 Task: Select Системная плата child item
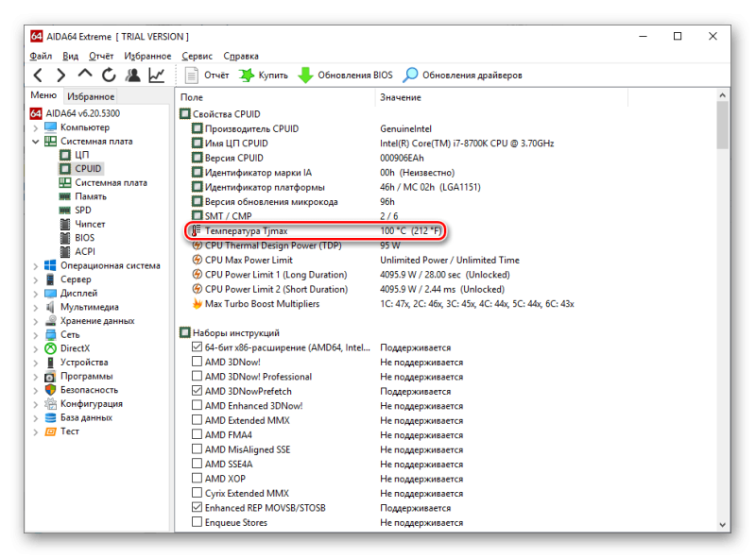point(103,182)
